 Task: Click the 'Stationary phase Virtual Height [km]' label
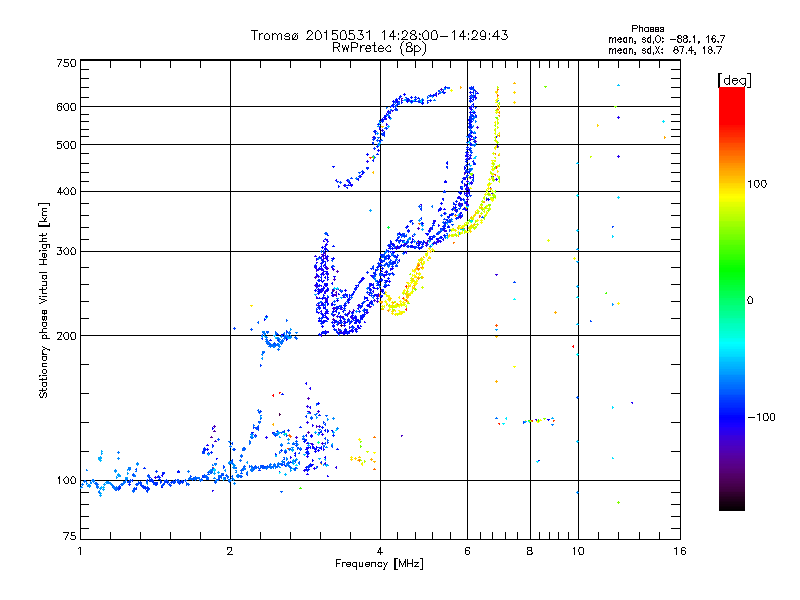coord(44,301)
